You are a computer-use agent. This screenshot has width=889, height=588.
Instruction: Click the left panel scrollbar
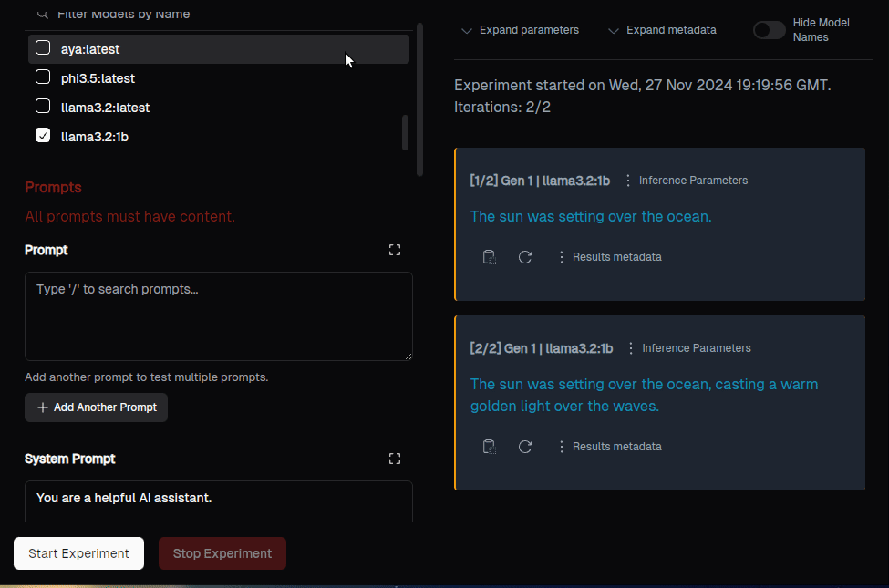(419, 99)
